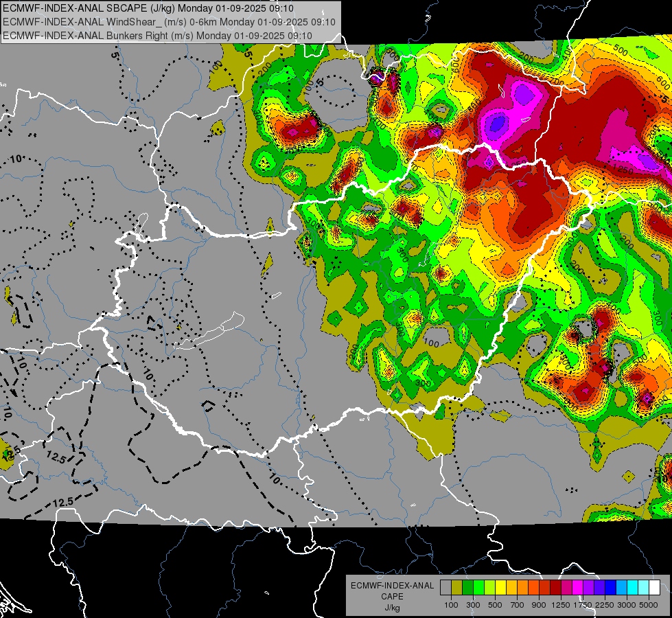Viewport: 672px width, 618px height.
Task: Click the ECMWF-INDEX-ANAL label in the legend box
Action: tap(392, 586)
